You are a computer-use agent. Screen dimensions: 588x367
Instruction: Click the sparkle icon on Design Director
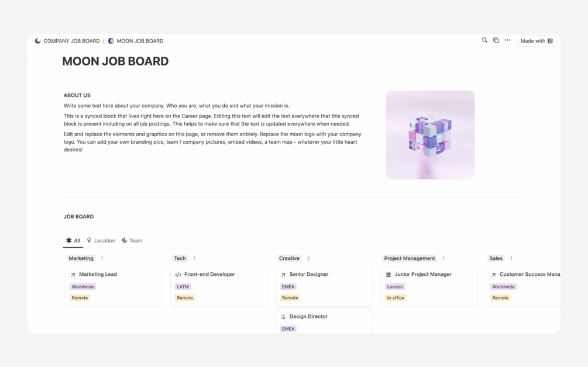(283, 317)
